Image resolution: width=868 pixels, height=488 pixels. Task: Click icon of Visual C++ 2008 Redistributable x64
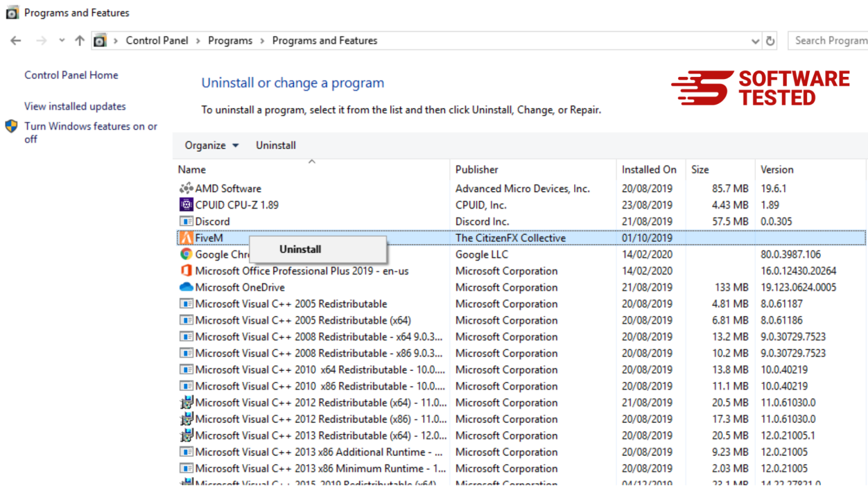(186, 337)
